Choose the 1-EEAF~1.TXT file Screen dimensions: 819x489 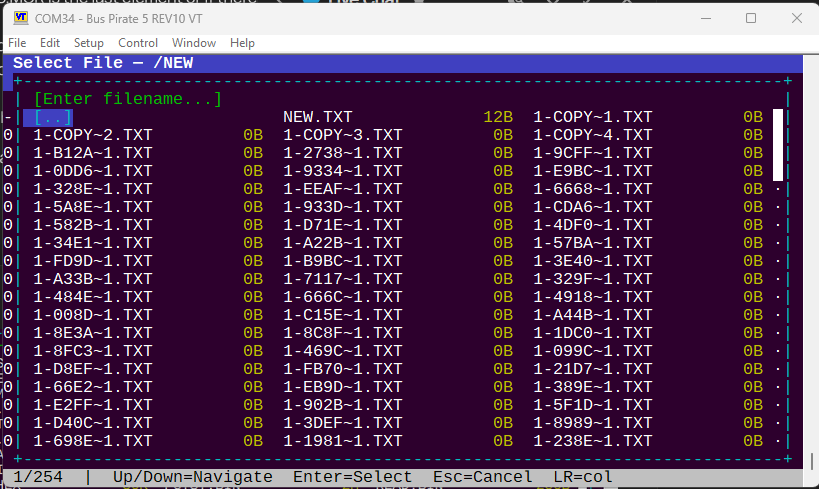[x=342, y=189]
